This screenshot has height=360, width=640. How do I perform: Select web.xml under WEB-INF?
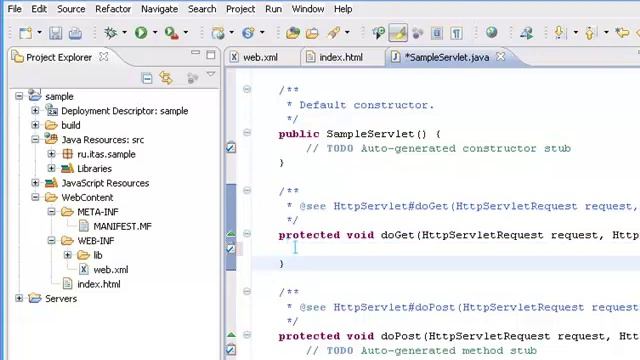click(111, 269)
